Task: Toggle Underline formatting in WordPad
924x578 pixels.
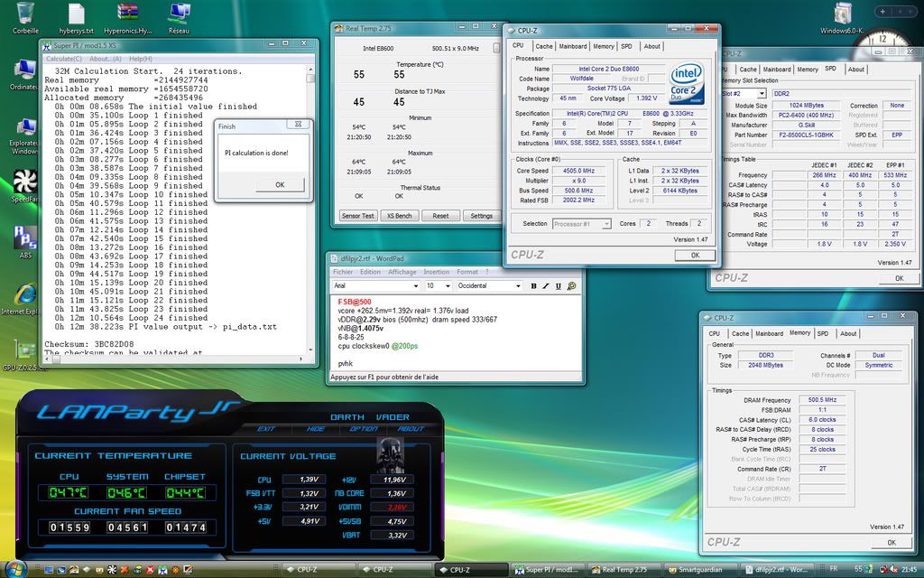Action: click(x=558, y=285)
